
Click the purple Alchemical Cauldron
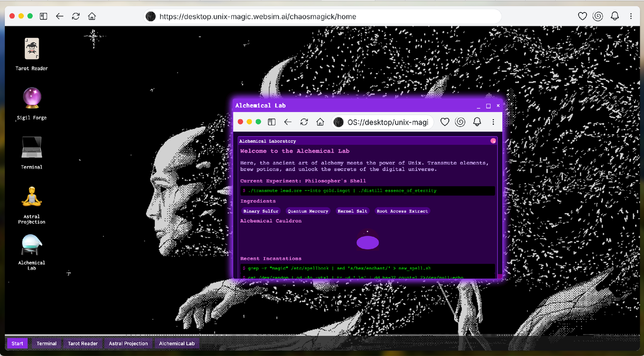(x=368, y=243)
